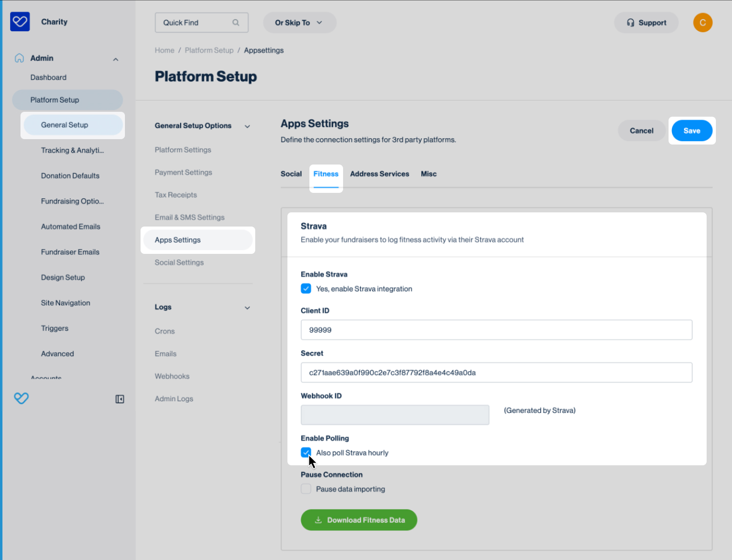Click the Quick Find search field
Viewport: 732px width, 560px height.
[x=202, y=22]
